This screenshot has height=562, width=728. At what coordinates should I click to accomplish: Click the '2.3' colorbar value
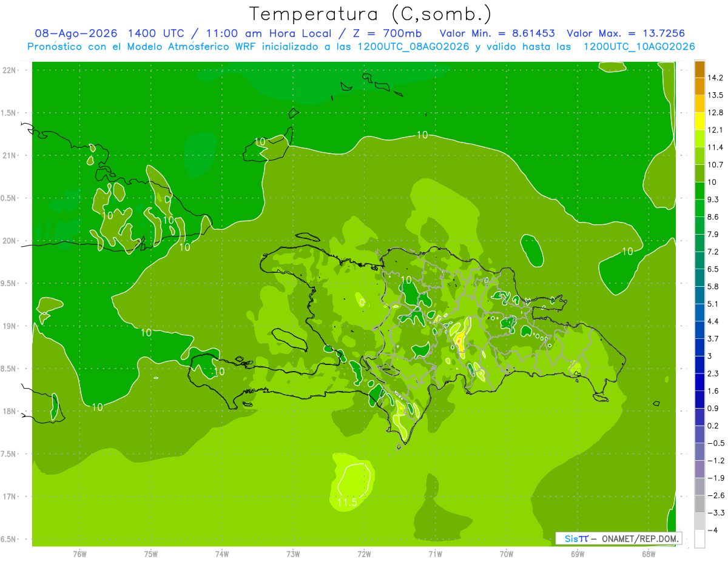(x=713, y=373)
